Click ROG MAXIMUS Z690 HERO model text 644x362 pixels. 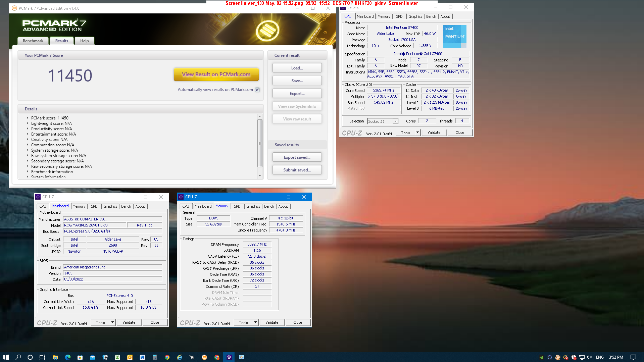click(86, 225)
